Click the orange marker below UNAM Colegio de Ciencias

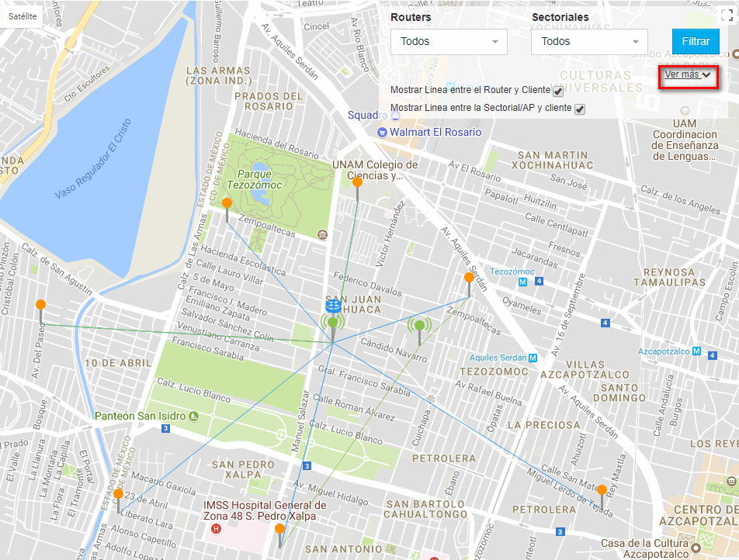pos(357,181)
